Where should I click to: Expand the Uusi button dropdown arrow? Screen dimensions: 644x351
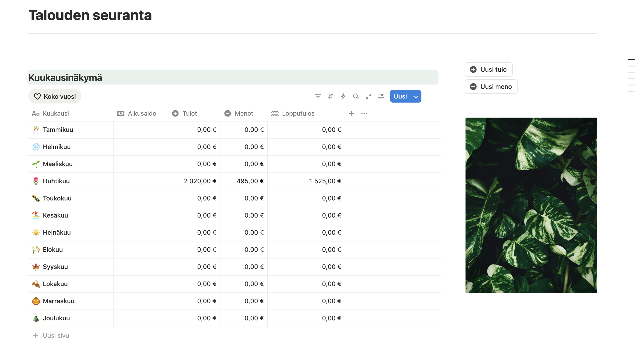(x=416, y=96)
